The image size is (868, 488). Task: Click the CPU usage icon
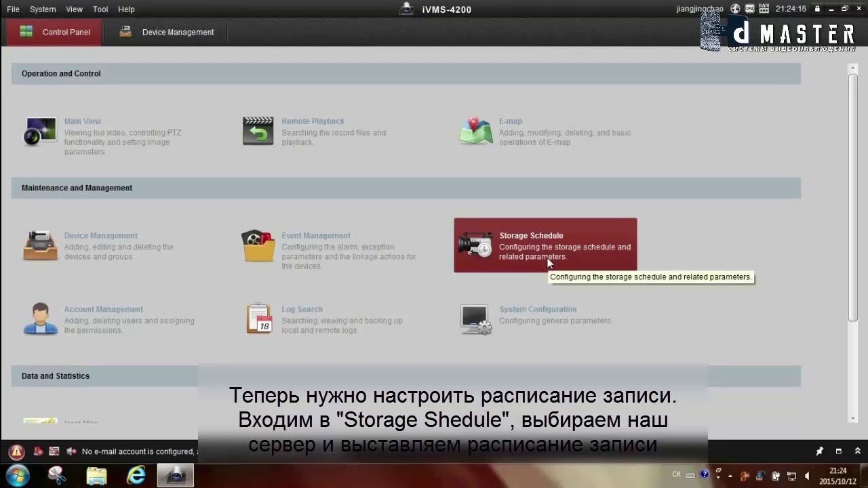tap(749, 9)
